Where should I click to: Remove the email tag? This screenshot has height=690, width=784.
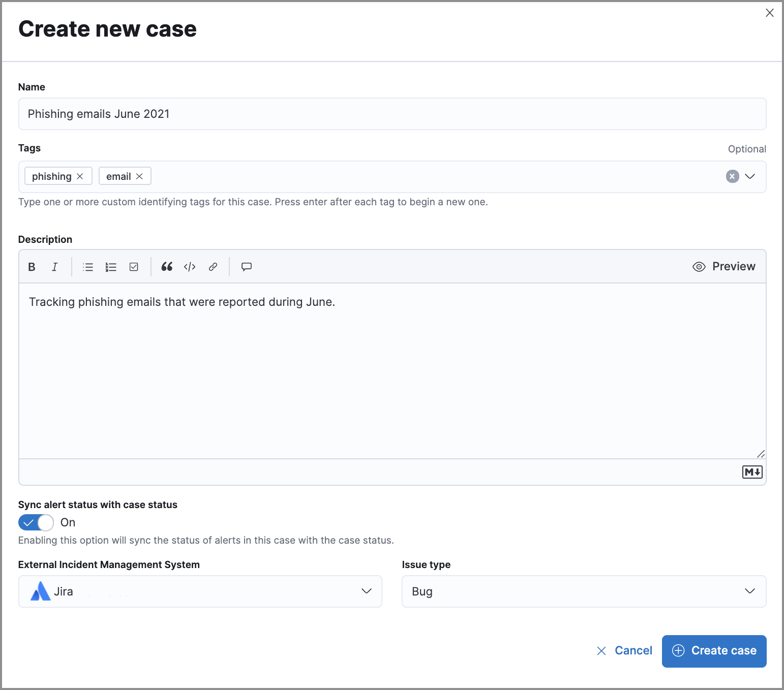point(140,176)
